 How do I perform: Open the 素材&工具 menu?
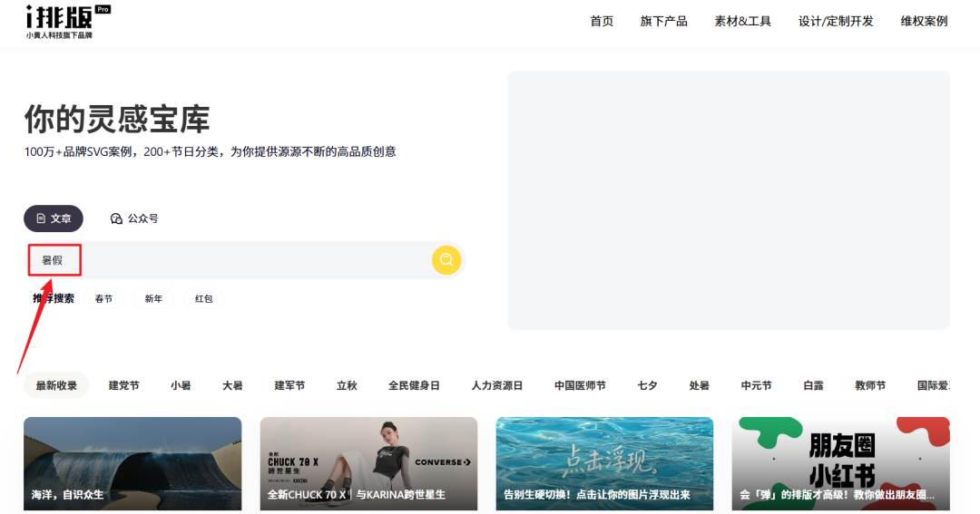742,21
